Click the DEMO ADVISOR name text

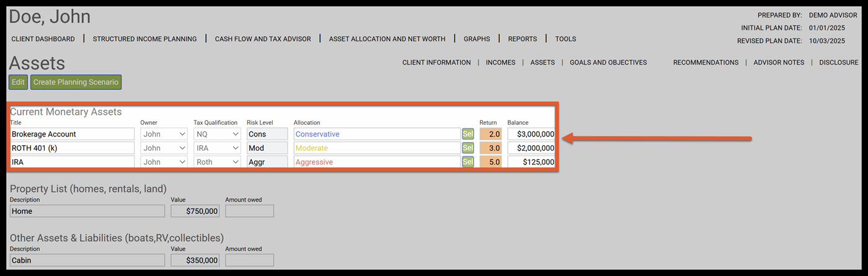833,15
